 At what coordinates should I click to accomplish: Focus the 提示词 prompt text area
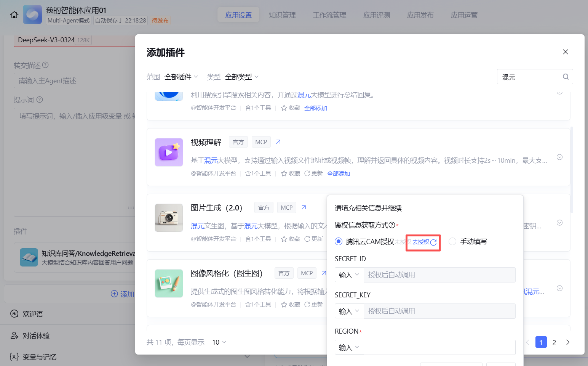tap(75, 162)
